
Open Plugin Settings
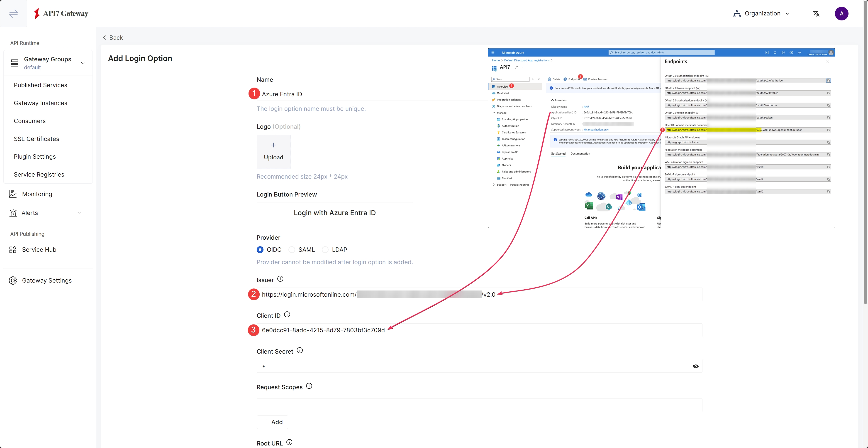[35, 157]
